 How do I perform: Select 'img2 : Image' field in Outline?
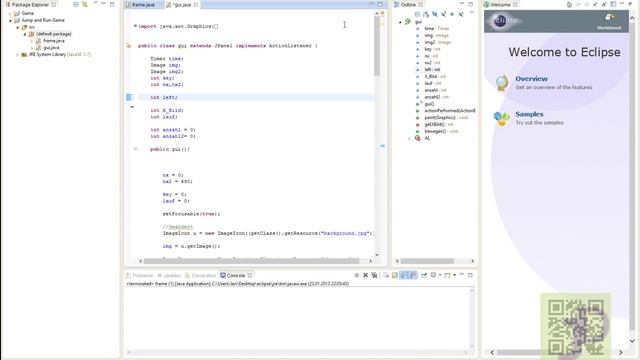[x=438, y=42]
